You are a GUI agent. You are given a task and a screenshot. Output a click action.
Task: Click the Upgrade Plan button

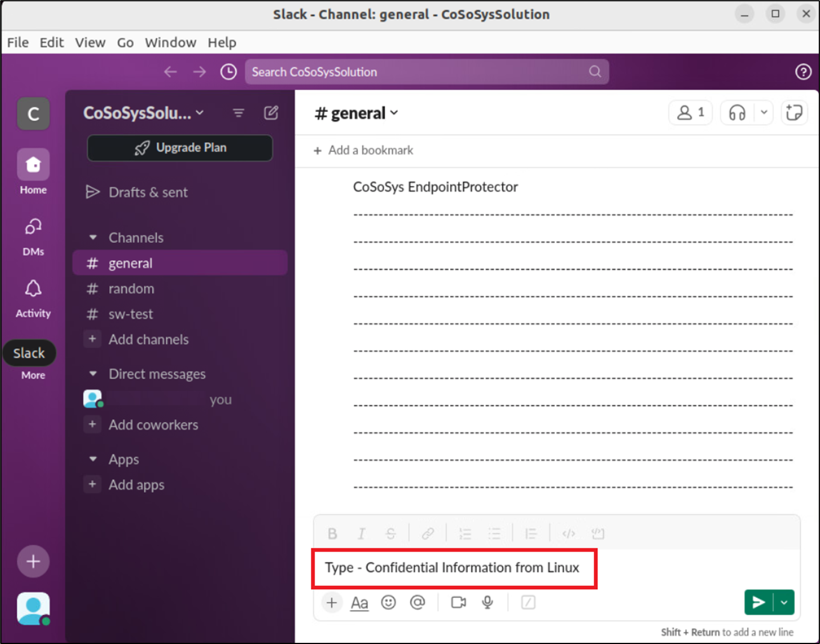180,148
